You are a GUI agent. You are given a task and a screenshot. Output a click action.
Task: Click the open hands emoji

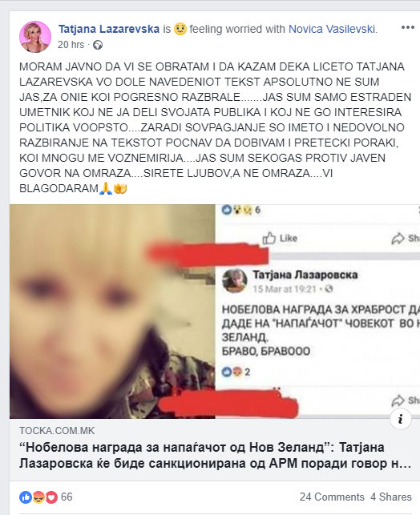click(120, 188)
